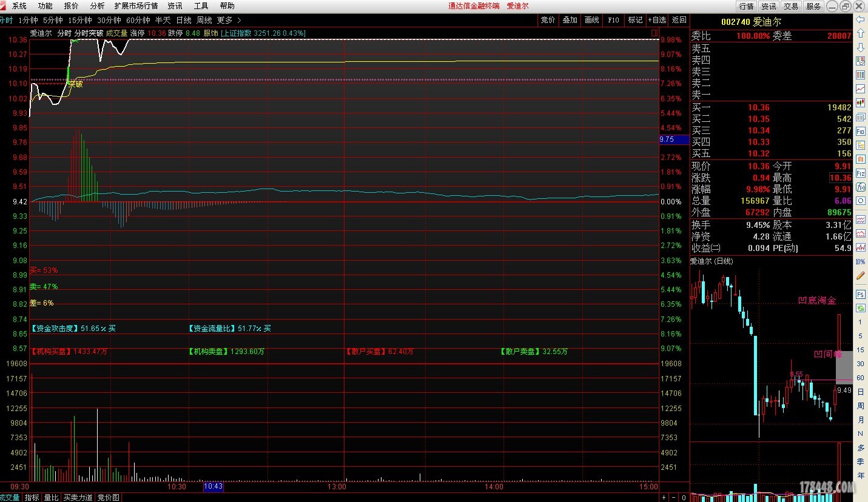Image resolution: width=868 pixels, height=502 pixels.
Task: Click the small red box icon above chart
Action: point(654,33)
